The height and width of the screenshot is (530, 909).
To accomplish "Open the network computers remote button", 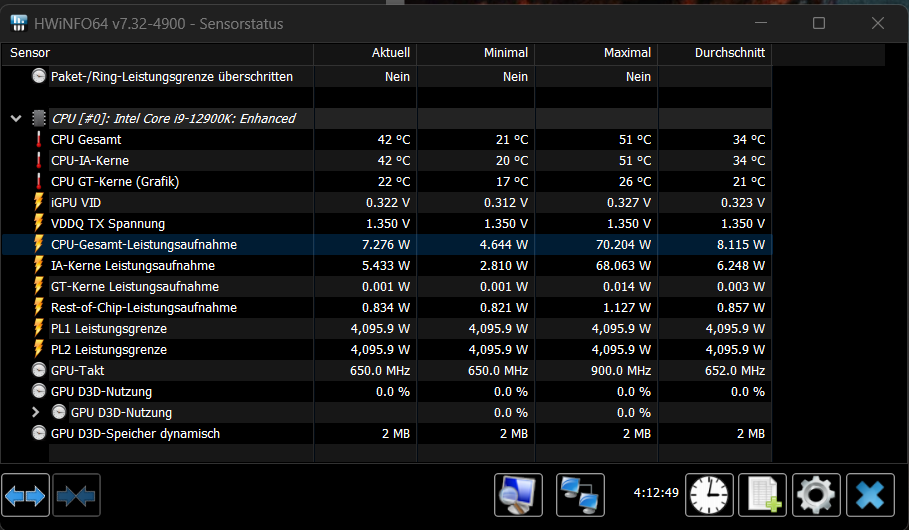I will click(580, 495).
